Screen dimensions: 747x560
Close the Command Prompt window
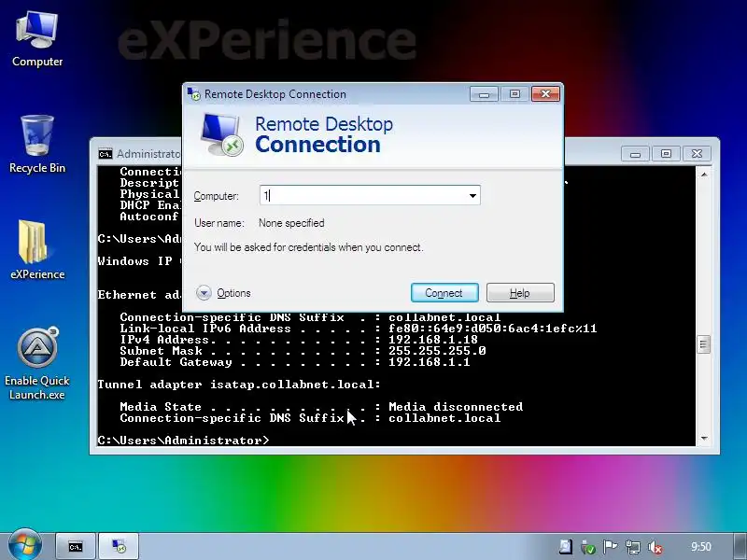pos(697,154)
